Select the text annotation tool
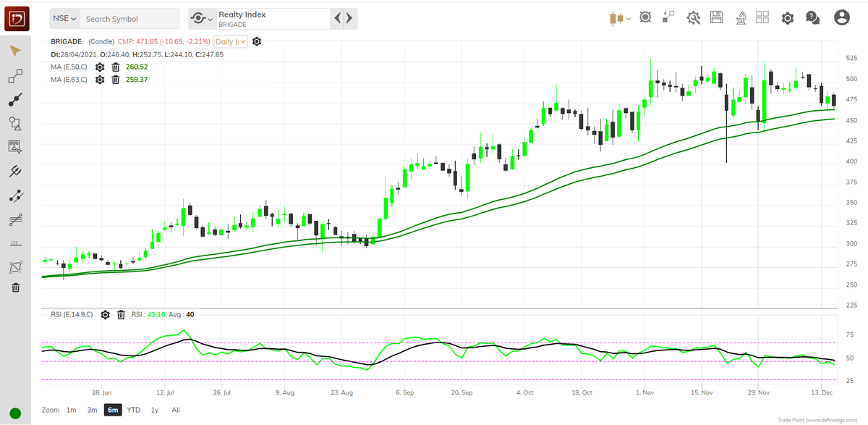The image size is (868, 425). (14, 148)
